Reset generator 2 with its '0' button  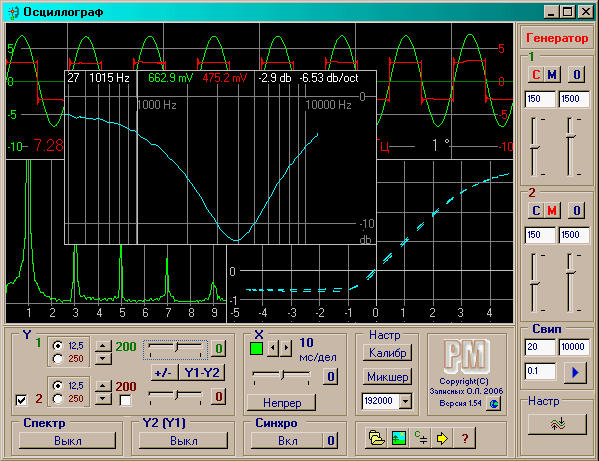coord(576,210)
